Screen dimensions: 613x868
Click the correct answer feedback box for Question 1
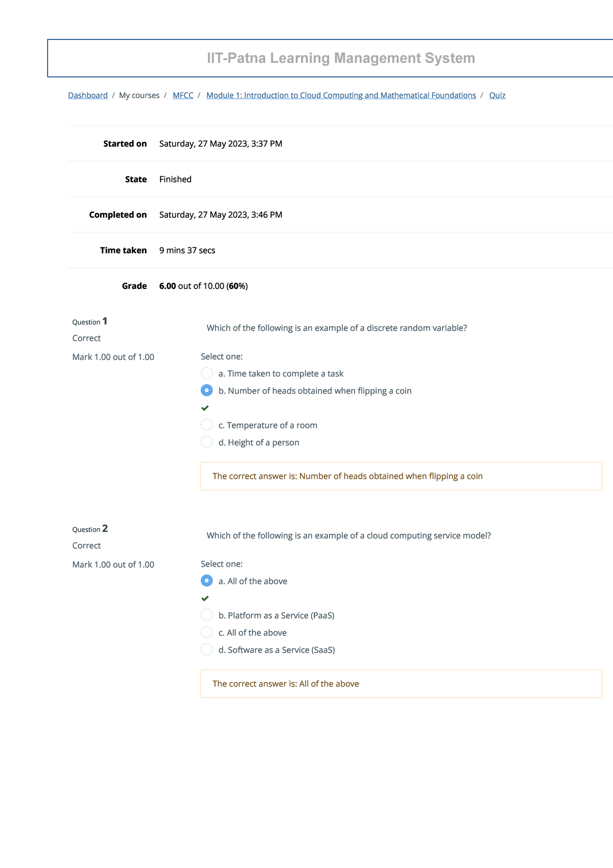point(400,476)
